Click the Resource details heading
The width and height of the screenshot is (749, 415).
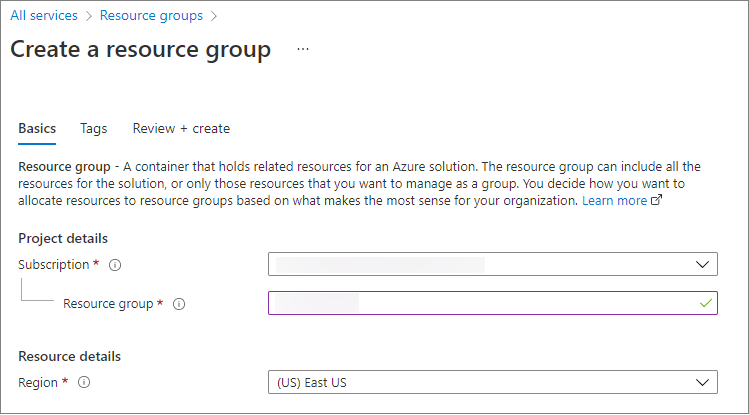pyautogui.click(x=69, y=357)
